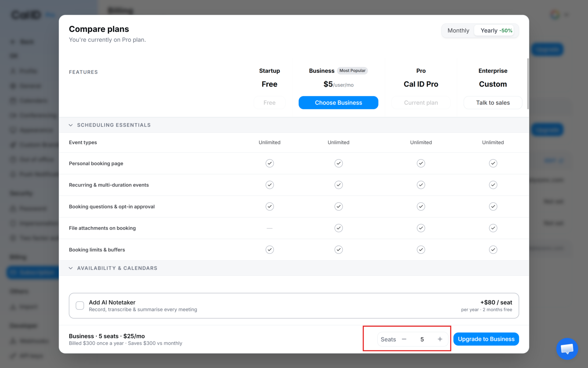Click the Booking limits & buffers label
Screen dimensions: 588x368
97,250
